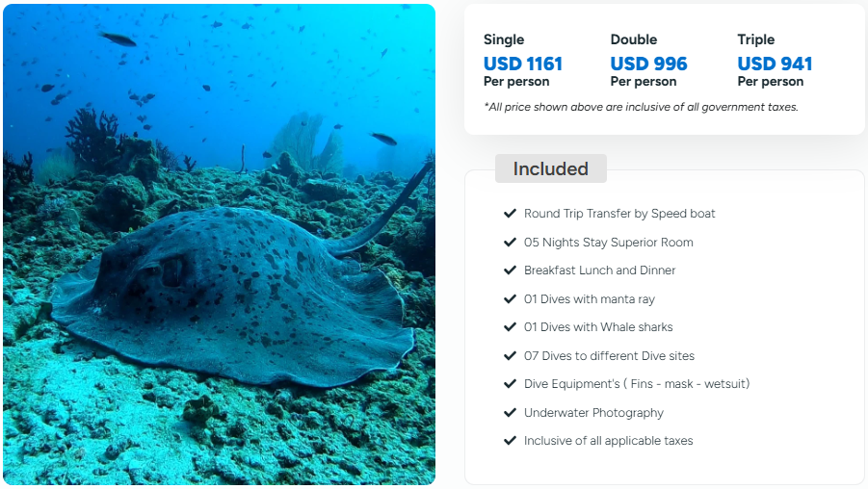This screenshot has height=489, width=868.
Task: Click the checkmark next to Whale sharks dives
Action: tap(510, 327)
